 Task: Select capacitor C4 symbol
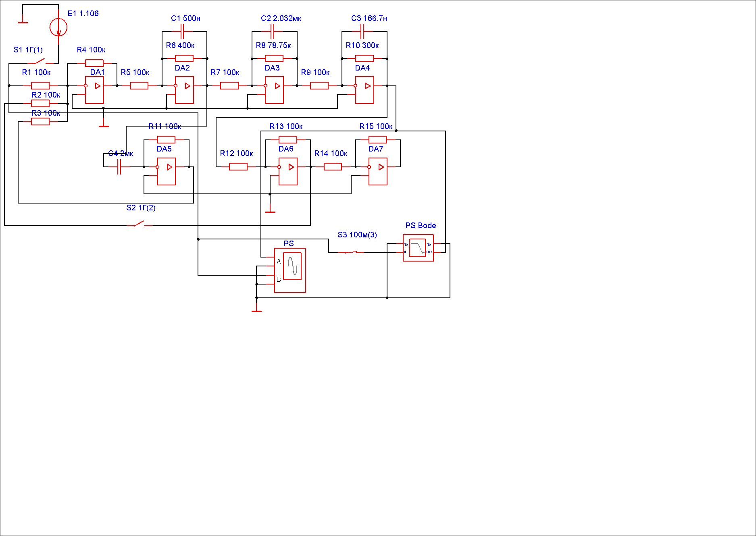[x=119, y=167]
